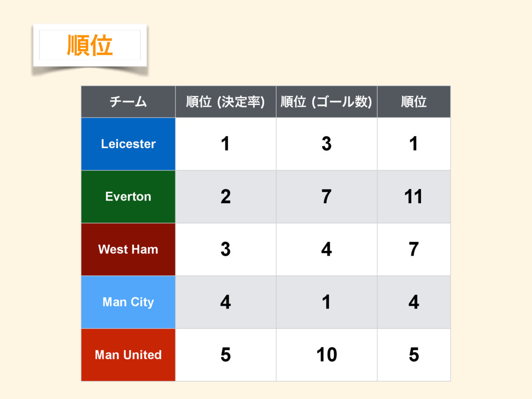Click Man United's conversion-rate rank cell showing 5
Image resolution: width=532 pixels, height=399 pixels.
click(x=225, y=354)
